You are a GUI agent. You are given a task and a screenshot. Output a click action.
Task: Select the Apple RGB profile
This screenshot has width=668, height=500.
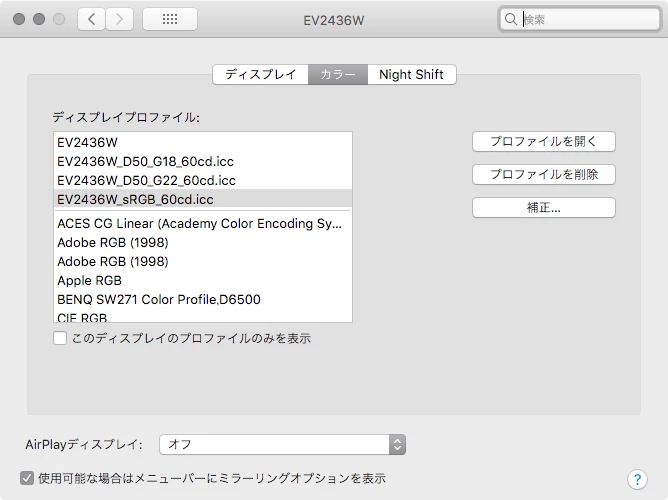pos(203,280)
